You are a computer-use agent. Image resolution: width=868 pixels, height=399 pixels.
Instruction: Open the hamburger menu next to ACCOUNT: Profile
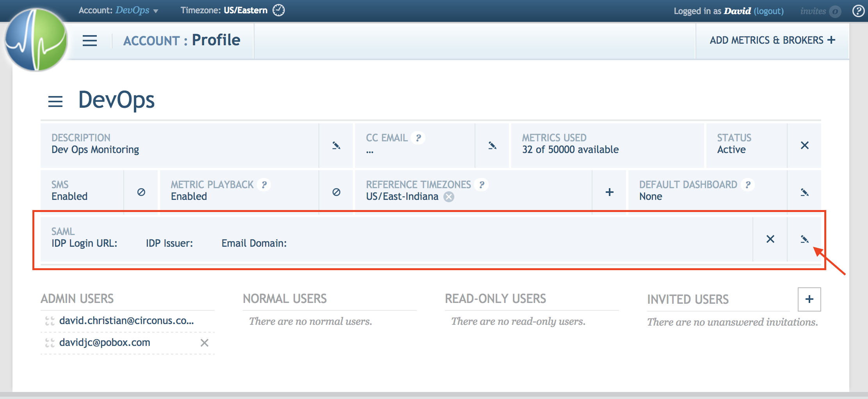point(89,40)
